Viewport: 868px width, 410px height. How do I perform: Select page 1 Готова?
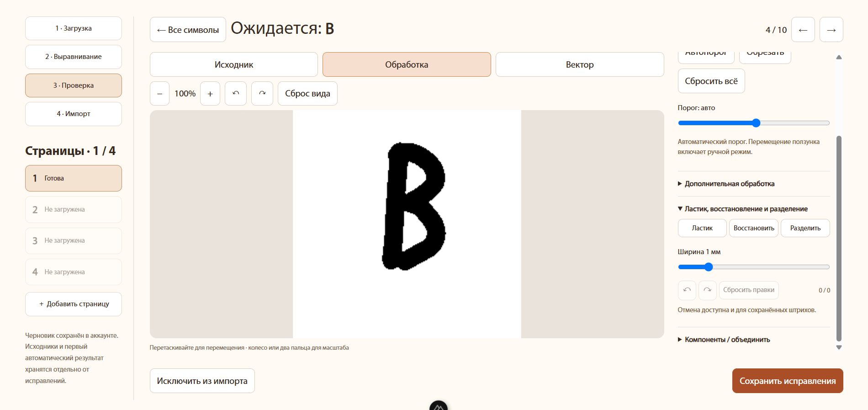coord(74,178)
